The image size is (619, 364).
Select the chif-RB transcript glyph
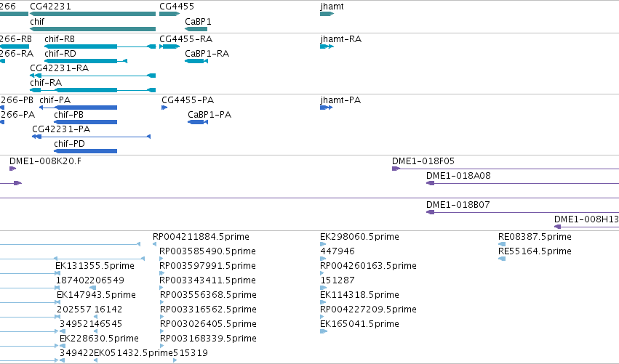pyautogui.click(x=100, y=46)
